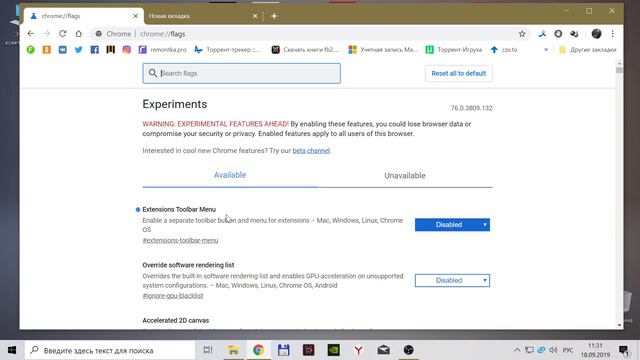Open the Windows Start menu
The image size is (640, 360).
pyautogui.click(x=12, y=350)
